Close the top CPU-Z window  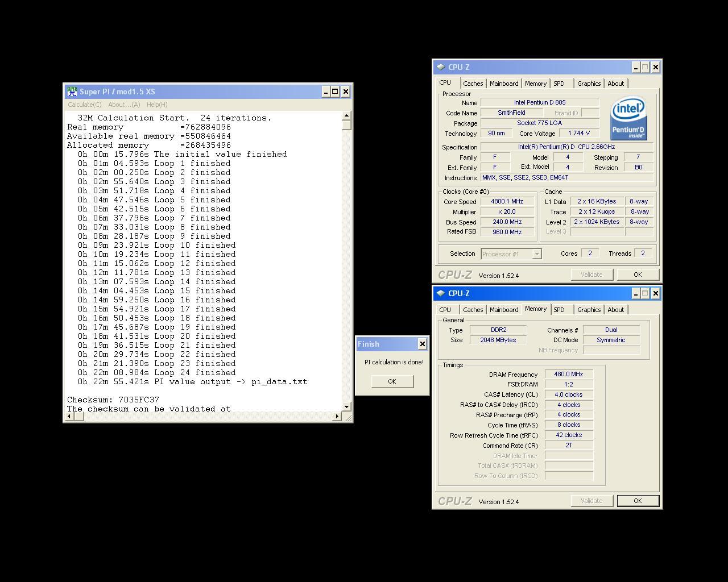click(655, 67)
